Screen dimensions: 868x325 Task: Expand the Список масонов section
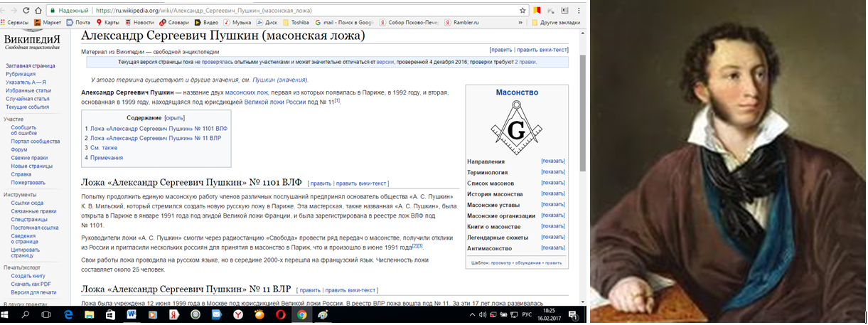click(x=552, y=183)
